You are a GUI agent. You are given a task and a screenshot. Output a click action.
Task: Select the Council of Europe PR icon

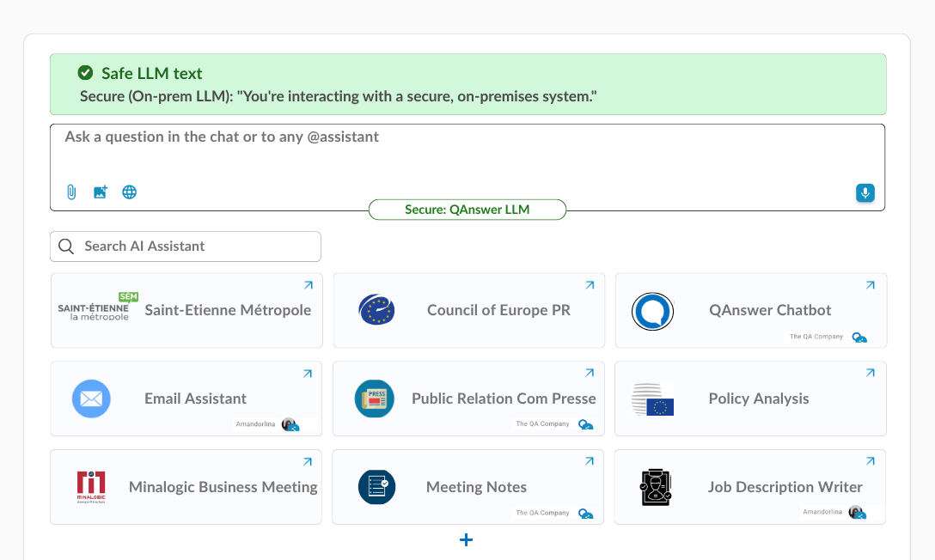point(376,310)
